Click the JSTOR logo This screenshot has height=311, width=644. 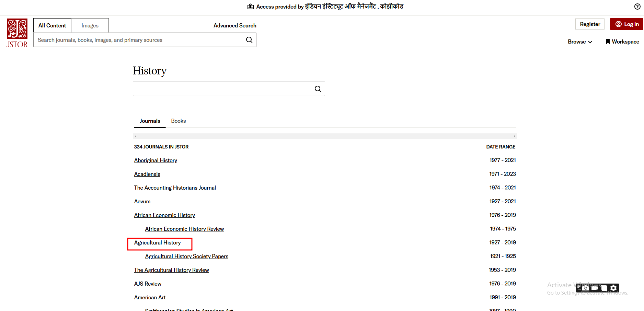click(17, 33)
